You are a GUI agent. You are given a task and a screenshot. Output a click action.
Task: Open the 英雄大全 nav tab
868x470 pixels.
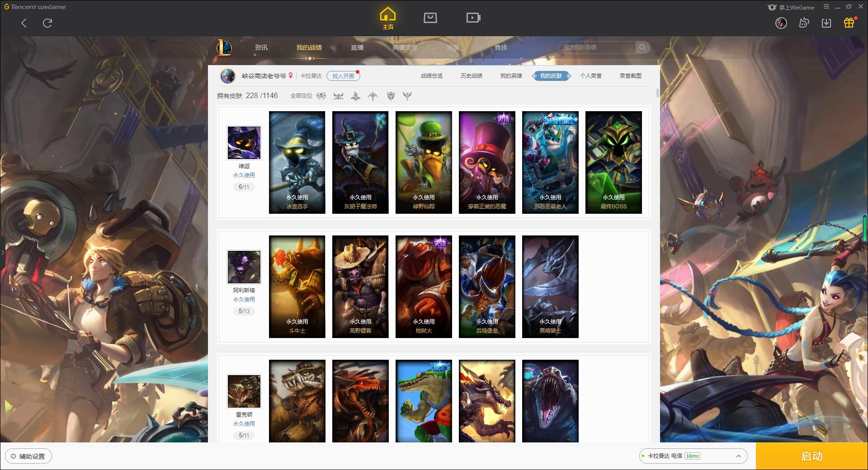point(405,47)
